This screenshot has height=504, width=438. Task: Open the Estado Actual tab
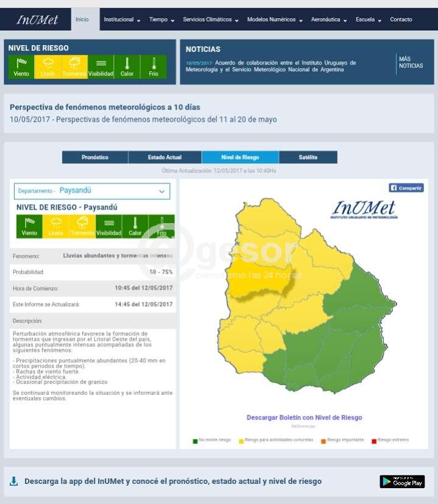(164, 157)
